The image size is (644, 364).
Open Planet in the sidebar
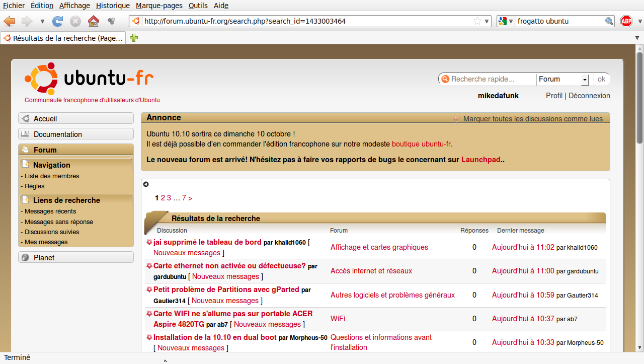coord(76,257)
